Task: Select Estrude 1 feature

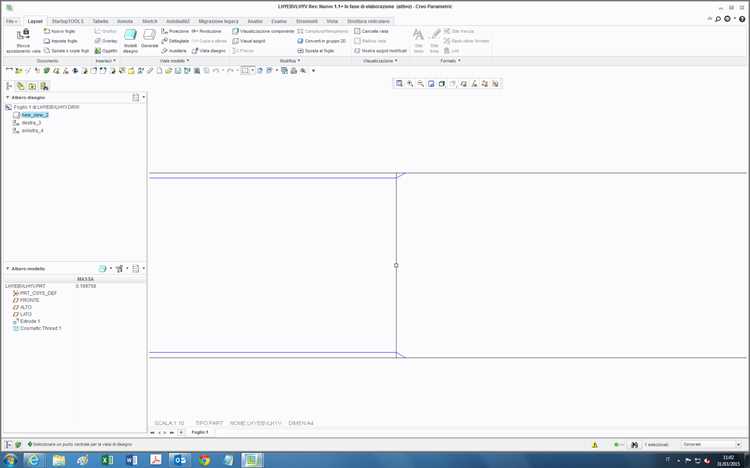Action: point(30,321)
